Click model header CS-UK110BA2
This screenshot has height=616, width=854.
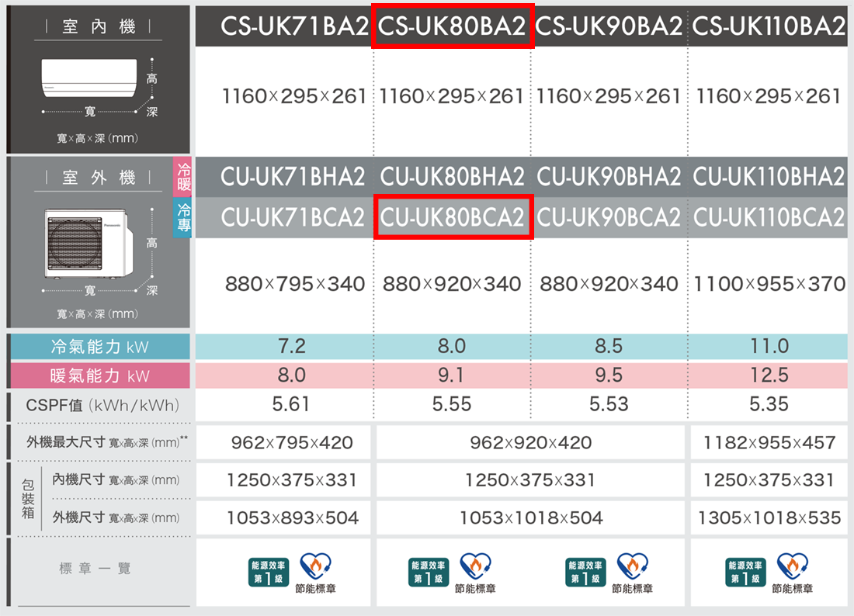pos(769,26)
